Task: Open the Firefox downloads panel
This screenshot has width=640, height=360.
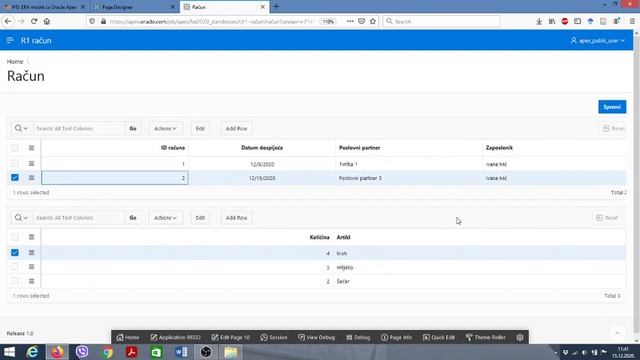Action: [539, 21]
